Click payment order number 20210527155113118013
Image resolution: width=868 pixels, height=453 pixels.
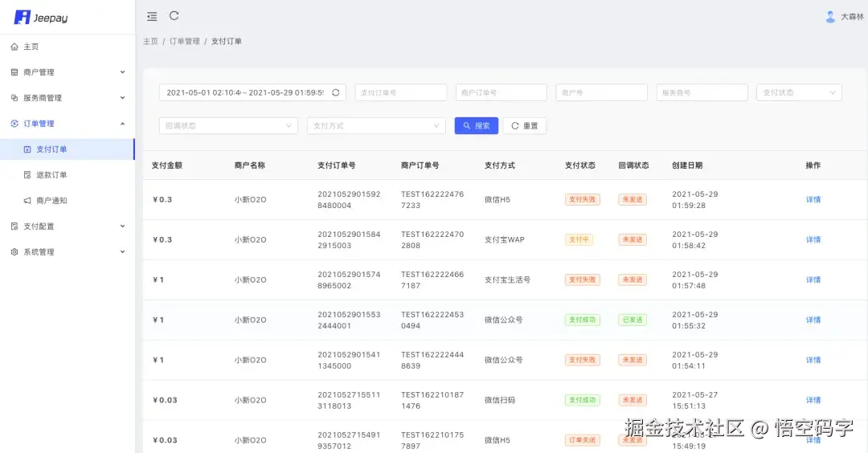(x=349, y=401)
